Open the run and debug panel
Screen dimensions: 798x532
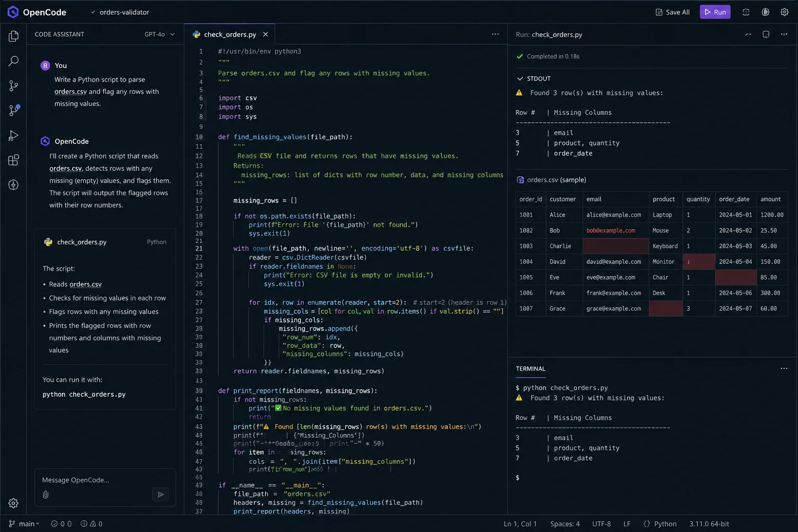pyautogui.click(x=14, y=135)
